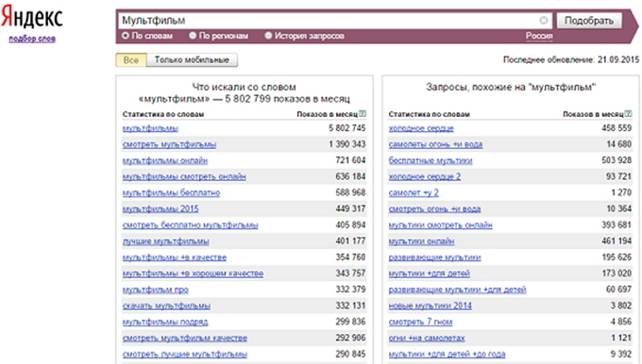The height and width of the screenshot is (364, 642).
Task: Click the value '721 604'
Action: coord(350,160)
